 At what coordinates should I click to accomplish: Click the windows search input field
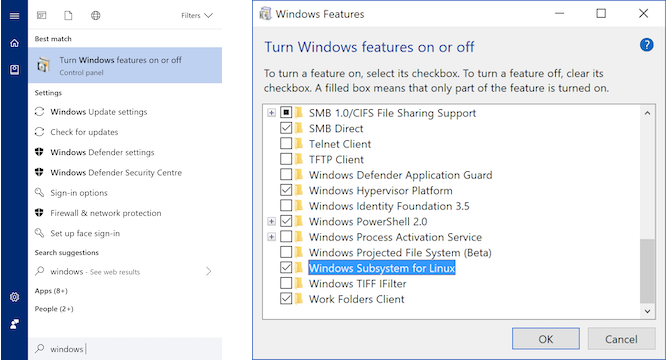tap(125, 348)
